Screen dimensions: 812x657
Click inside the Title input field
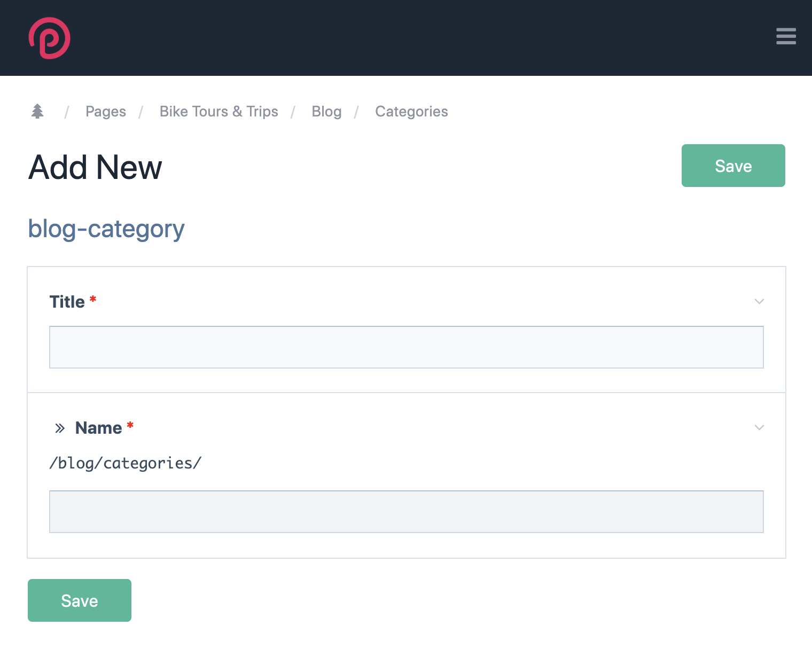click(406, 347)
